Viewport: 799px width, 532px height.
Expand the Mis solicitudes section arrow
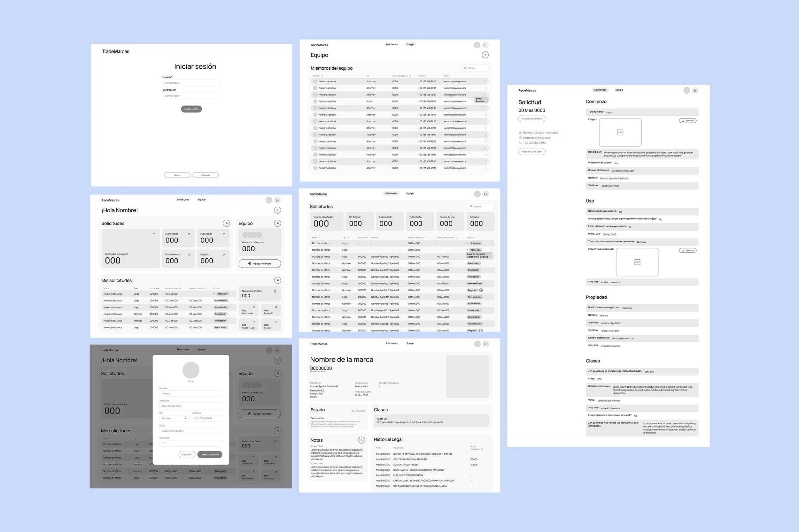[277, 280]
